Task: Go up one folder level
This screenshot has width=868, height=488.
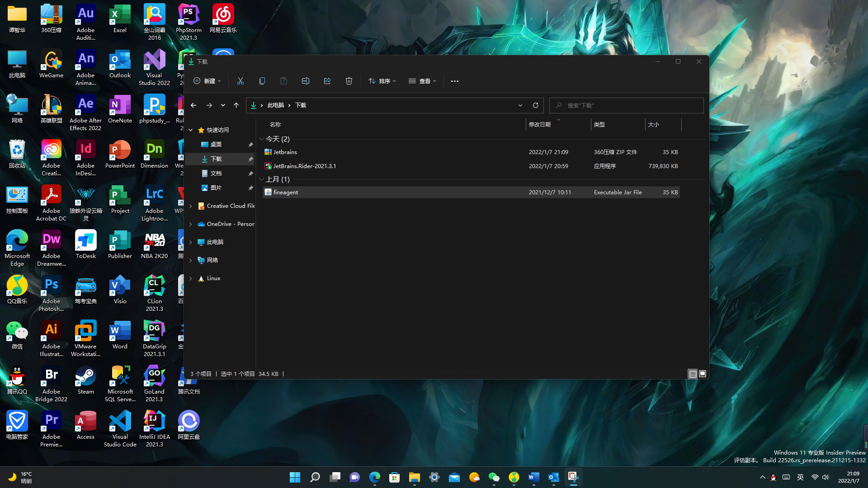Action: [236, 105]
